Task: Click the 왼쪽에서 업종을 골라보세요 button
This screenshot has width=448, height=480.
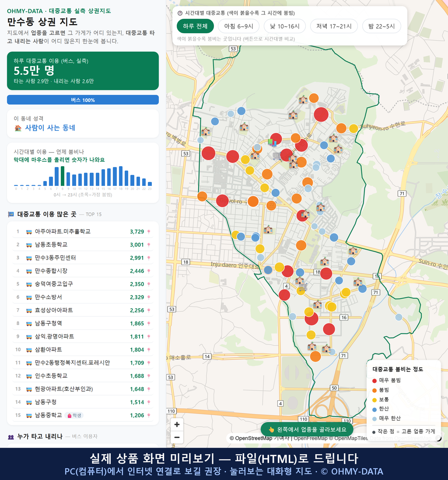Action: pos(307,429)
